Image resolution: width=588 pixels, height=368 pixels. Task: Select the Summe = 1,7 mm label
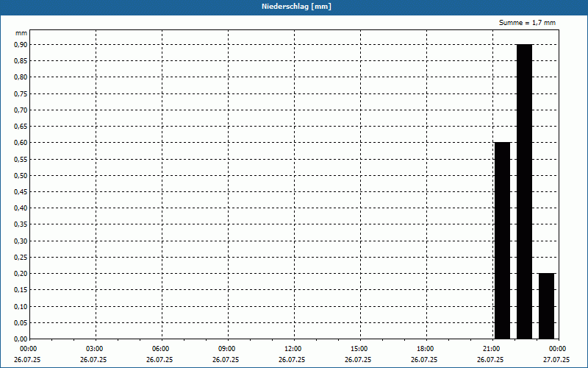527,23
